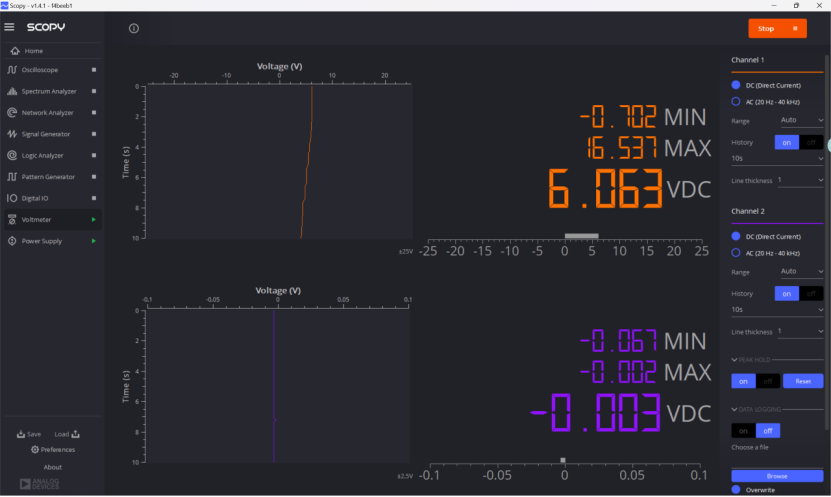
Task: Select Channel 1 AC (20 Hz - 40 kHz)
Action: click(736, 101)
